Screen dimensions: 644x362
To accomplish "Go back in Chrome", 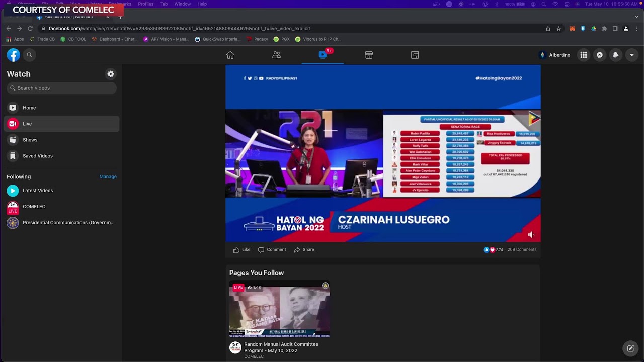I will pyautogui.click(x=9, y=29).
